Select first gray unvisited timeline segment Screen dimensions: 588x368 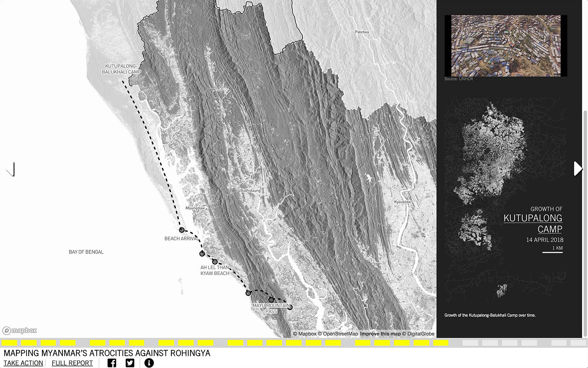click(x=470, y=343)
